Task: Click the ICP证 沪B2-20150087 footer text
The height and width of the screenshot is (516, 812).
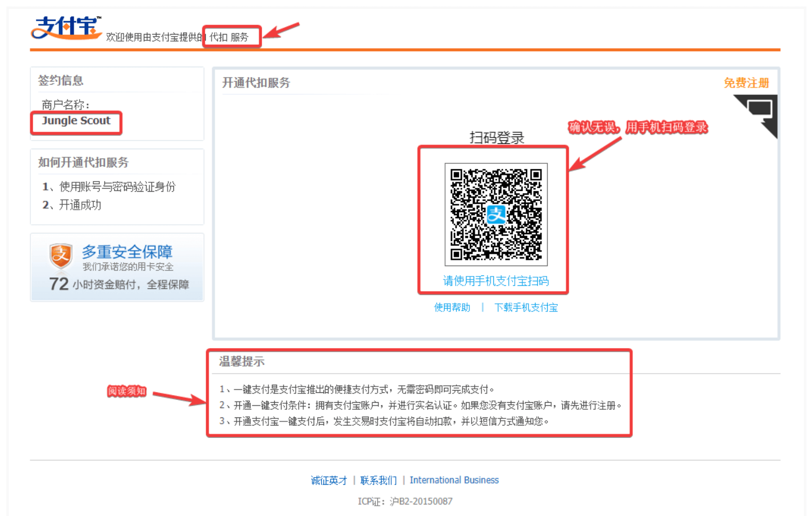Action: click(405, 501)
